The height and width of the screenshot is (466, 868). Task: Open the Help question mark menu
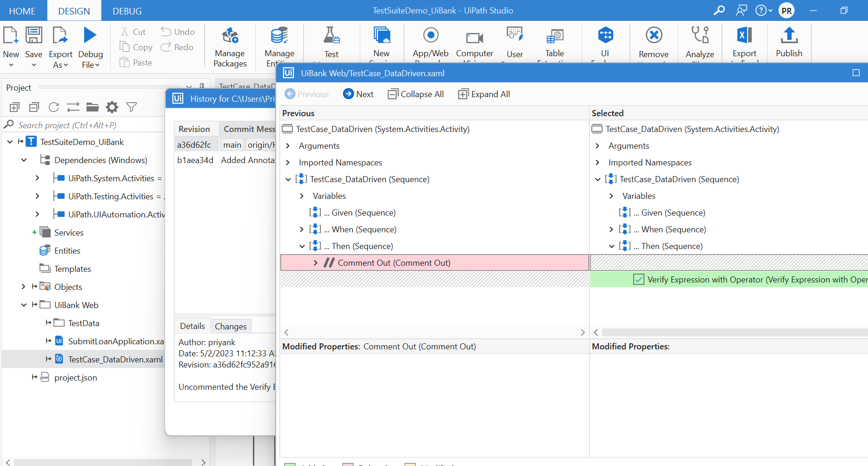[763, 10]
